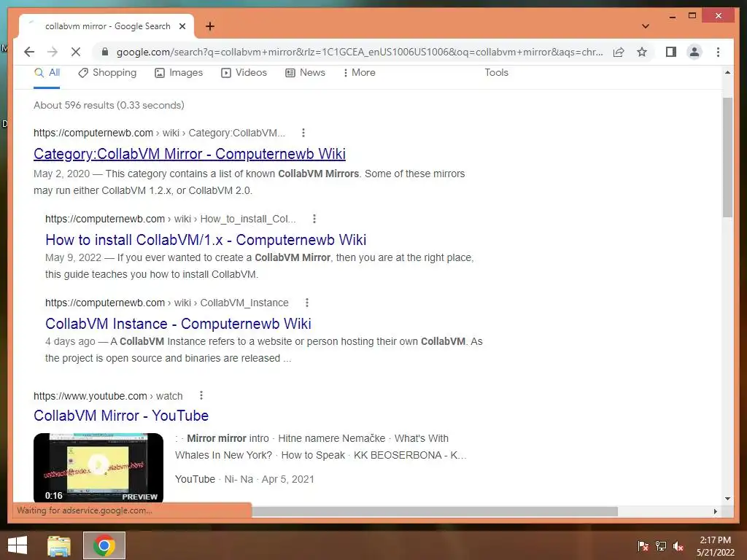Click the vertical scrollbar thumb

tap(727, 157)
